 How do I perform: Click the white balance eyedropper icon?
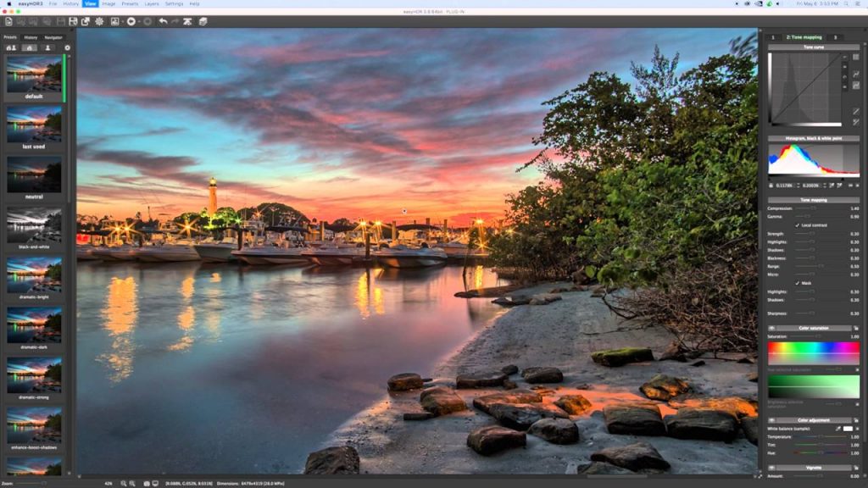click(x=837, y=429)
